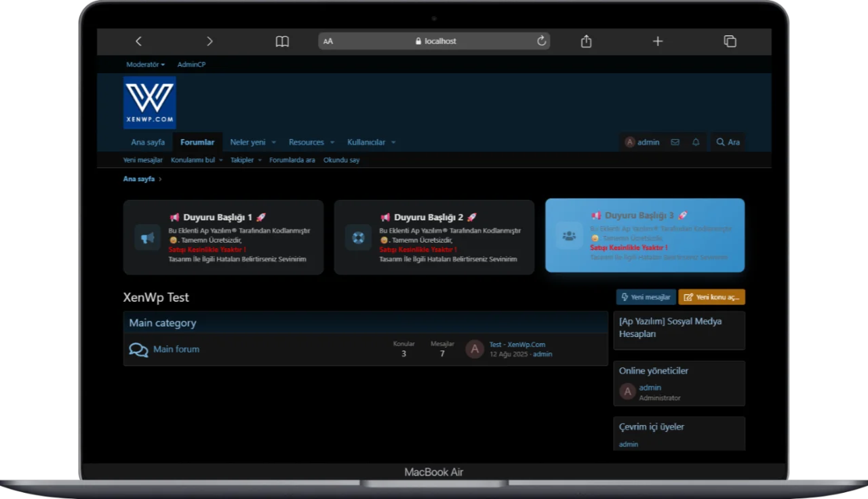The width and height of the screenshot is (868, 499).
Task: Click the XenWP.com logo
Action: (x=150, y=102)
